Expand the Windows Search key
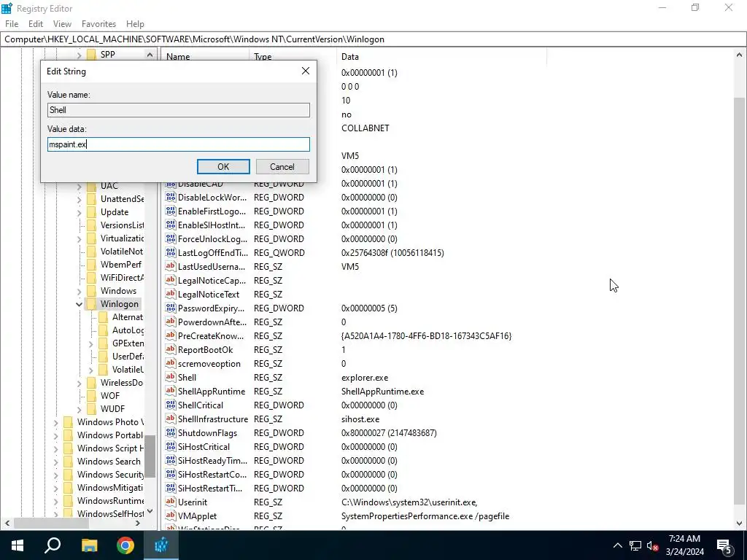This screenshot has height=560, width=747. 55,462
